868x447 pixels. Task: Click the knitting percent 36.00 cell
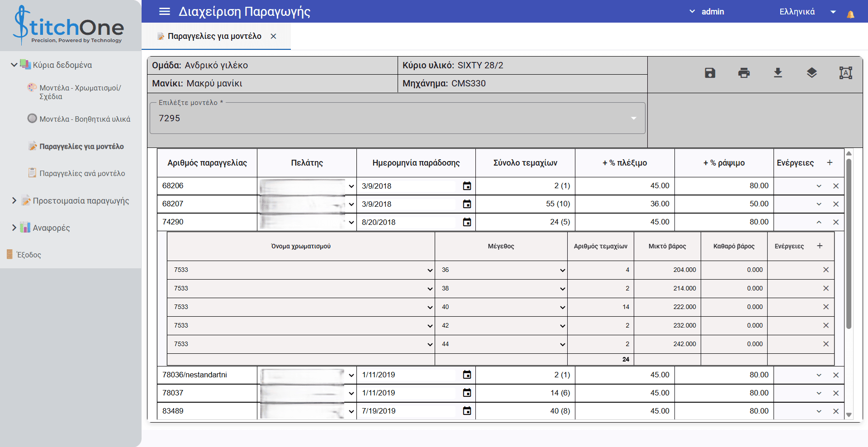[x=625, y=204]
